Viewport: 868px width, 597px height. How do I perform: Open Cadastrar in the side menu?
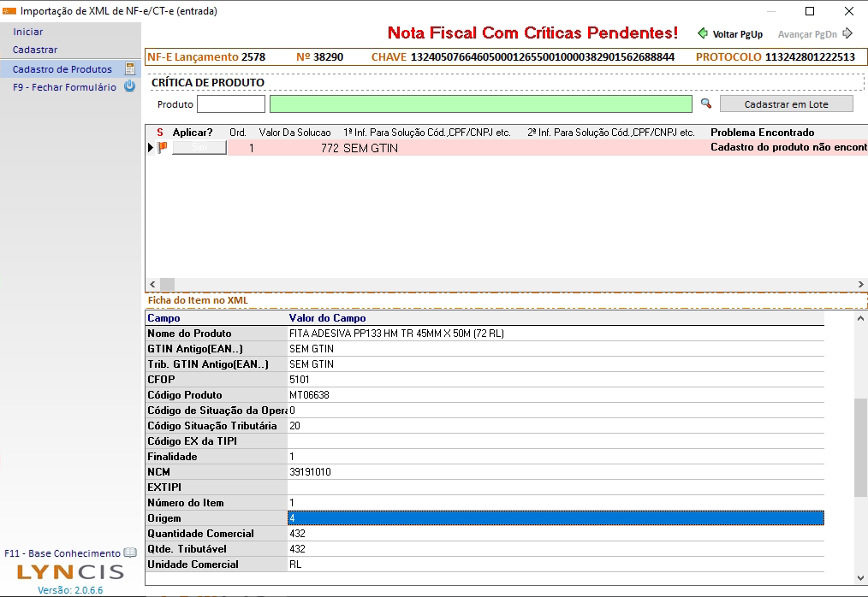click(35, 50)
